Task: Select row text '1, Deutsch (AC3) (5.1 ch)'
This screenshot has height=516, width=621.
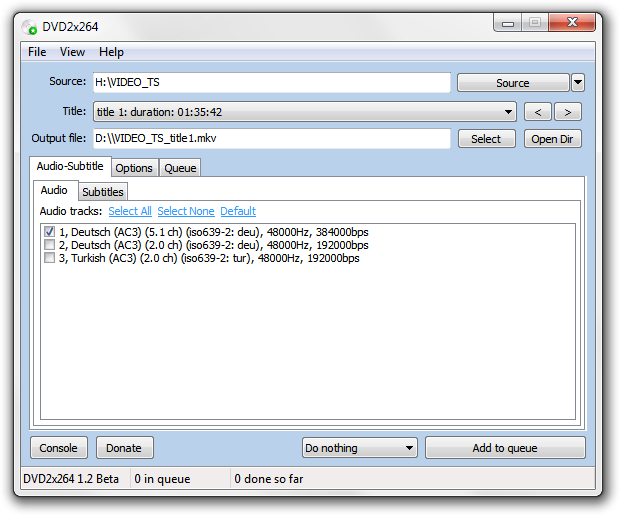Action: pos(121,232)
